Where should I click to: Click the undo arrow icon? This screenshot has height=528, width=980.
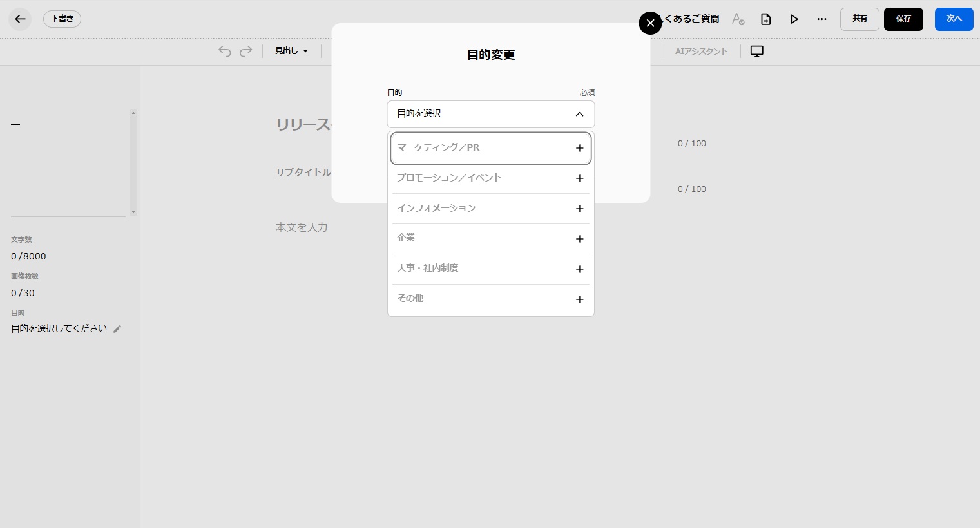coord(224,52)
